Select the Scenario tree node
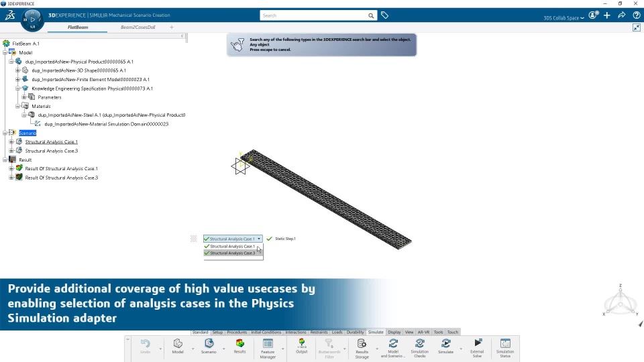644x362 pixels. (x=28, y=133)
